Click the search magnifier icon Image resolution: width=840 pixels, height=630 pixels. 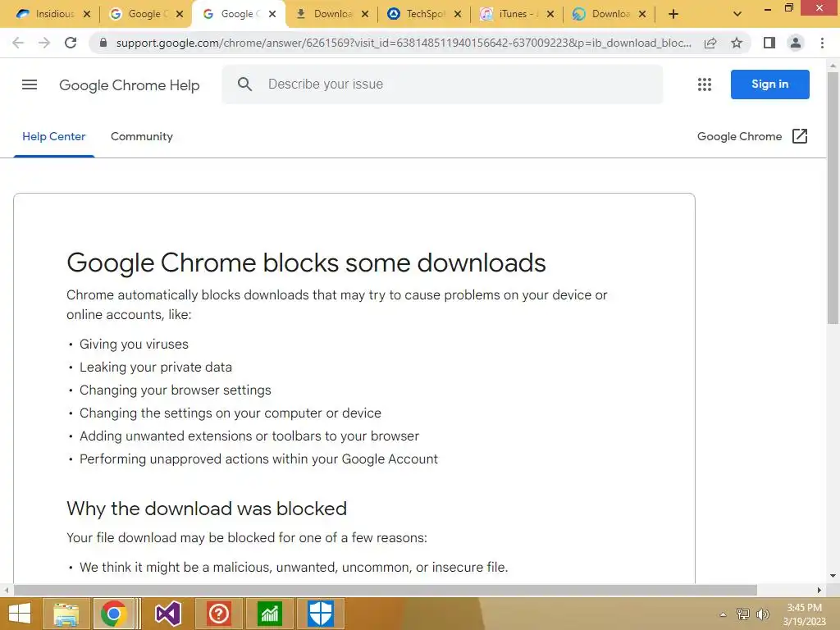[x=244, y=84]
